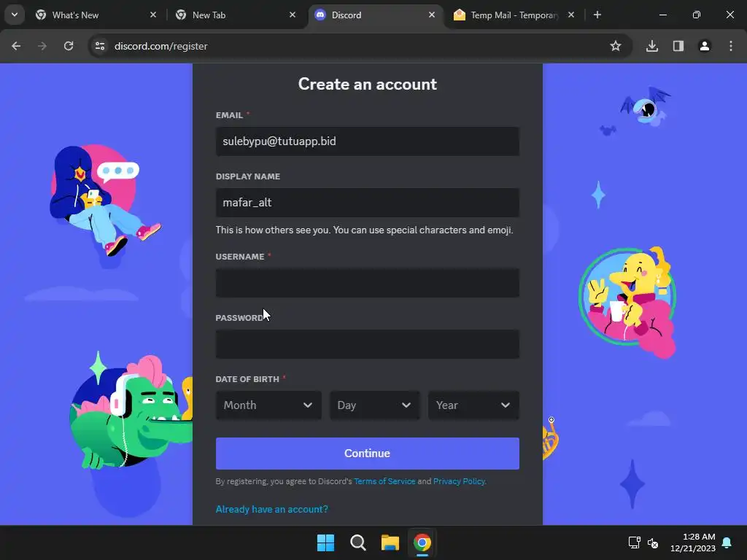The image size is (747, 560).
Task: Expand the Month dropdown
Action: [x=268, y=405]
